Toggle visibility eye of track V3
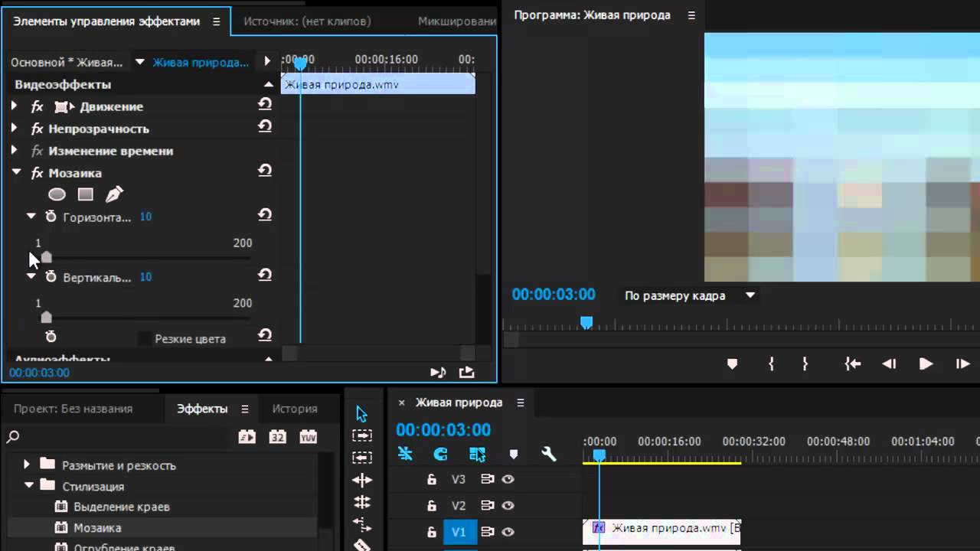 point(508,479)
